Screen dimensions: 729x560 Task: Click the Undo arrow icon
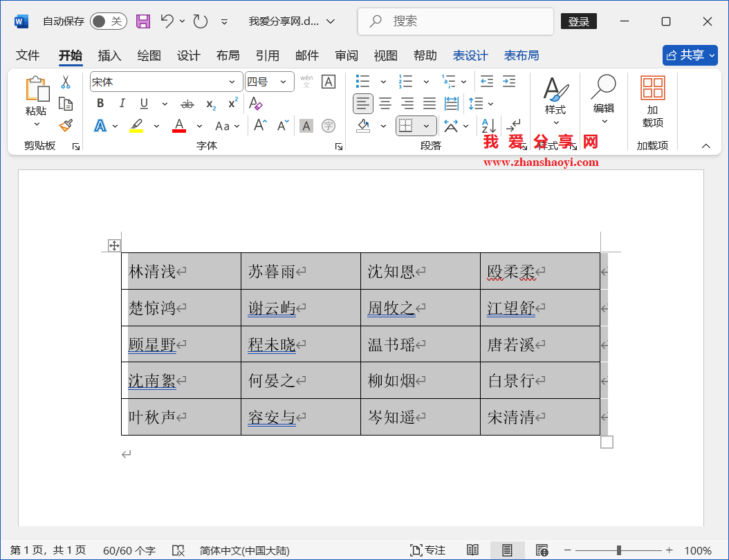(167, 21)
